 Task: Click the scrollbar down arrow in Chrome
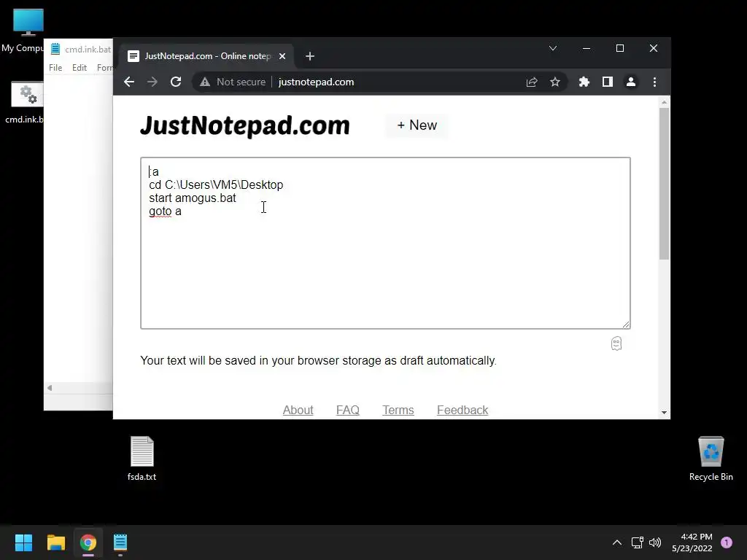[664, 413]
